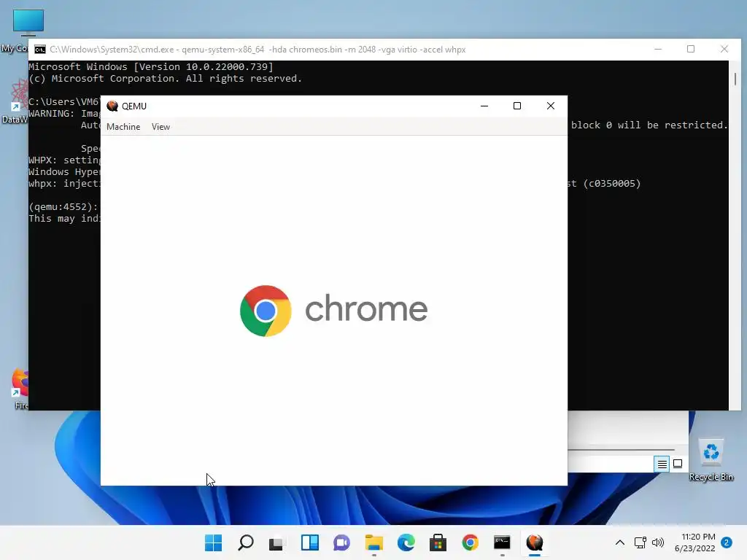Click the QEMU title bar icon

(x=112, y=106)
